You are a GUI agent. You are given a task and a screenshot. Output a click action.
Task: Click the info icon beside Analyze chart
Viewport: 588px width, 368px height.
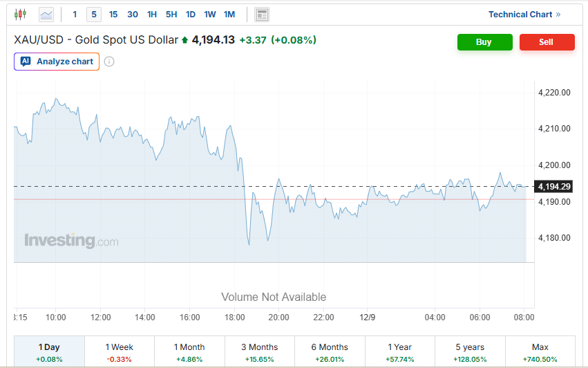coord(109,62)
